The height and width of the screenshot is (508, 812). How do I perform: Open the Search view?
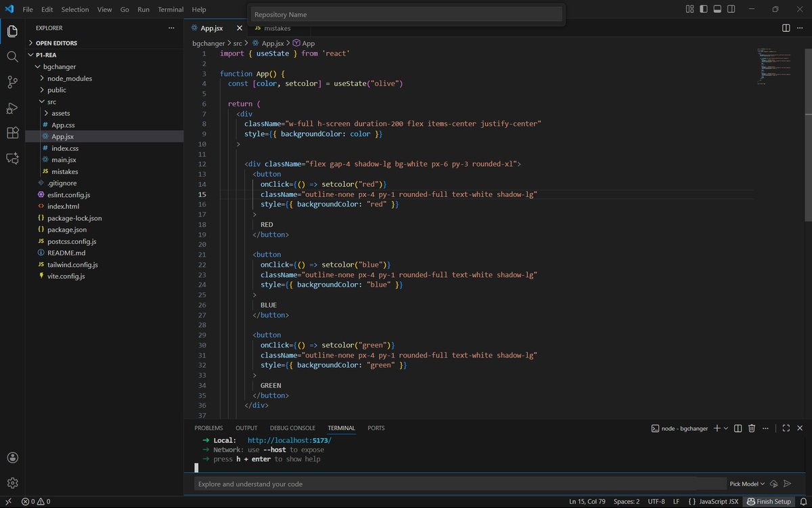click(12, 57)
